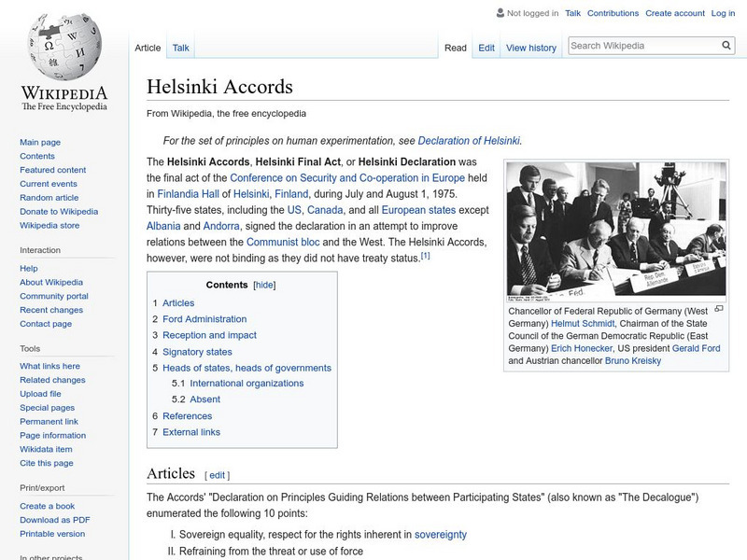The width and height of the screenshot is (747, 560).
Task: Click Cite this page
Action: tap(47, 463)
